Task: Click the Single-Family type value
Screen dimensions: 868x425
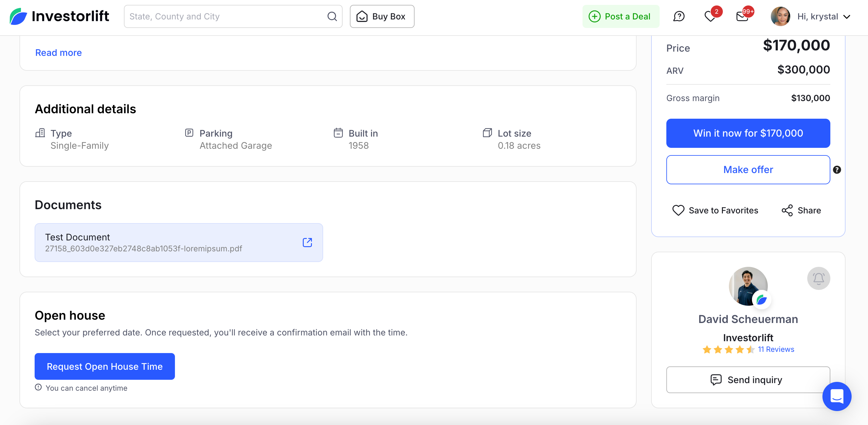Action: tap(80, 145)
